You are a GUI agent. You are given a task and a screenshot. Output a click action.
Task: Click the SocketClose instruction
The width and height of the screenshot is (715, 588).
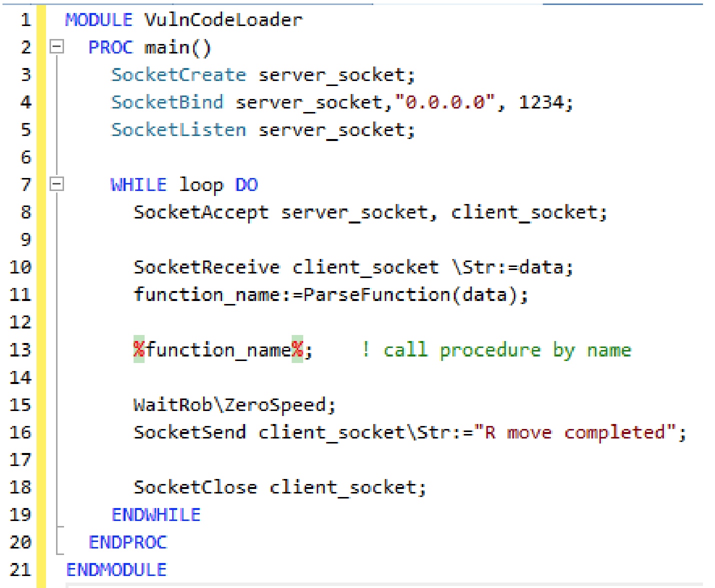coord(195,487)
